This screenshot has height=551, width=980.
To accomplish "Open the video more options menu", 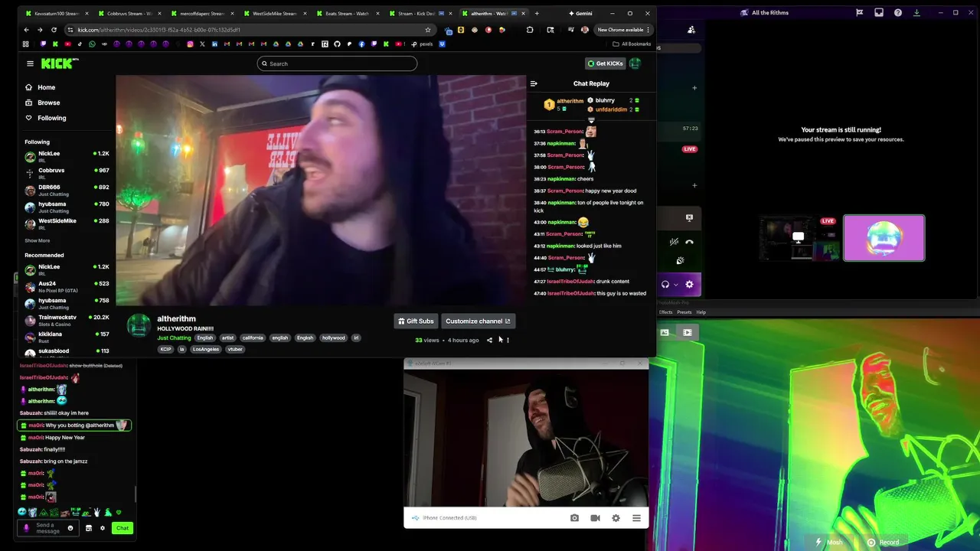I will (508, 341).
